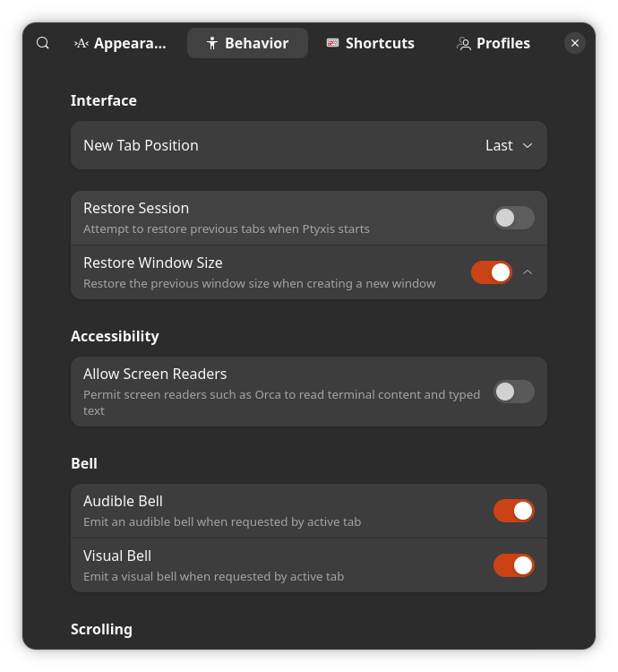Click the Audible Bell row label
This screenshot has width=618, height=672.
123,501
